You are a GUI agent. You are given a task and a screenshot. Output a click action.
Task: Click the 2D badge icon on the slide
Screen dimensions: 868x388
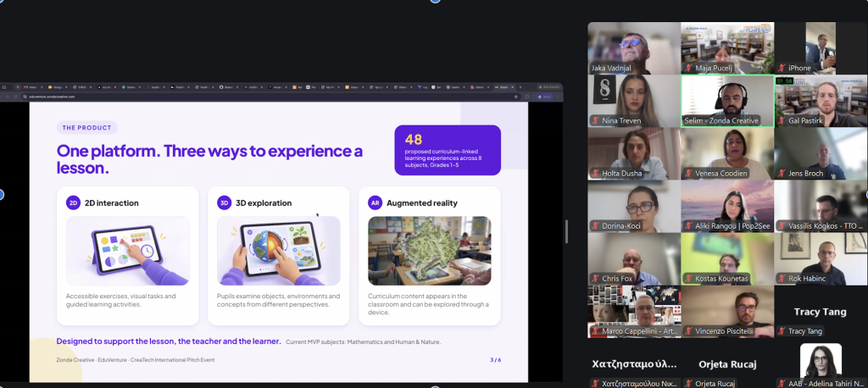point(73,202)
